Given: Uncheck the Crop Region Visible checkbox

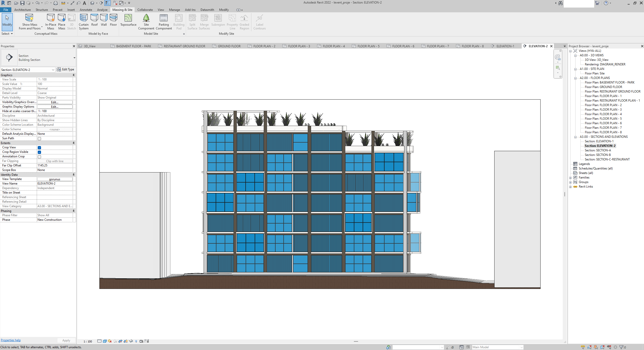Looking at the screenshot, I should click(39, 152).
